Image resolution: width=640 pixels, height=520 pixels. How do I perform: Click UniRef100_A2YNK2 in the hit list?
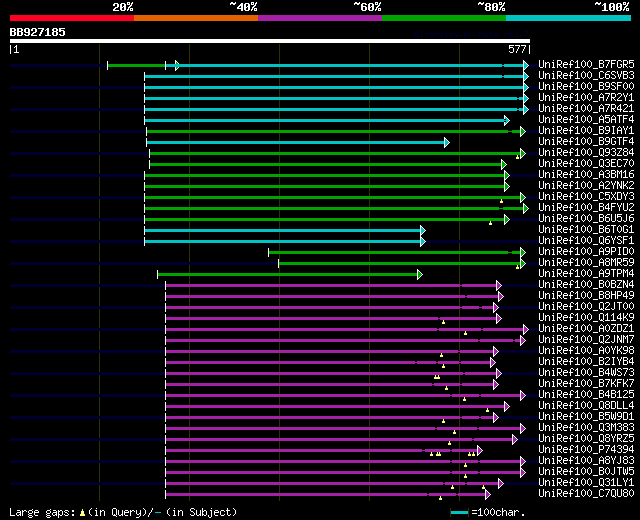586,186
